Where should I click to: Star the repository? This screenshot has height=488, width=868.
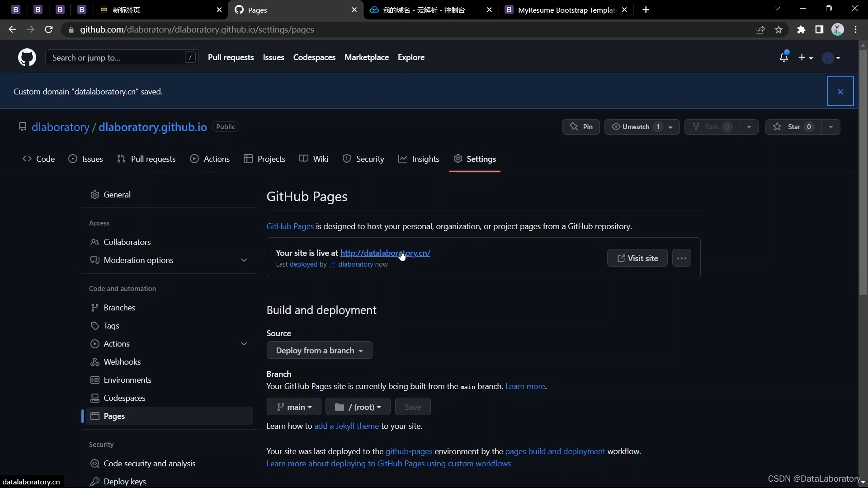pyautogui.click(x=794, y=127)
